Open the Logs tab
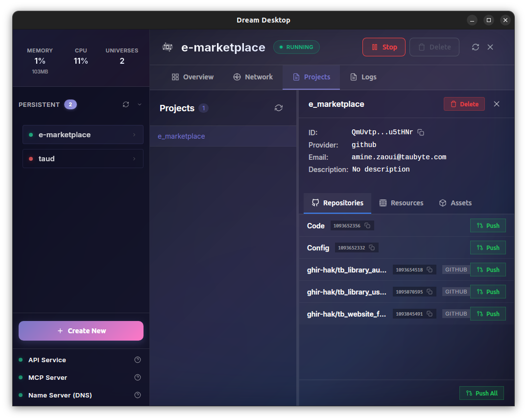This screenshot has height=420, width=527. pyautogui.click(x=363, y=77)
